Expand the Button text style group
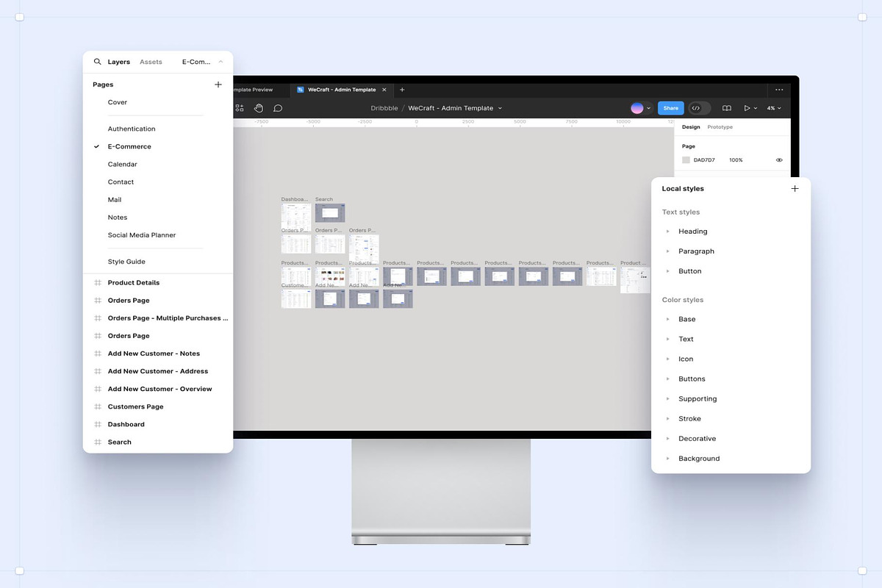Screen dimensions: 882x588 [668, 271]
